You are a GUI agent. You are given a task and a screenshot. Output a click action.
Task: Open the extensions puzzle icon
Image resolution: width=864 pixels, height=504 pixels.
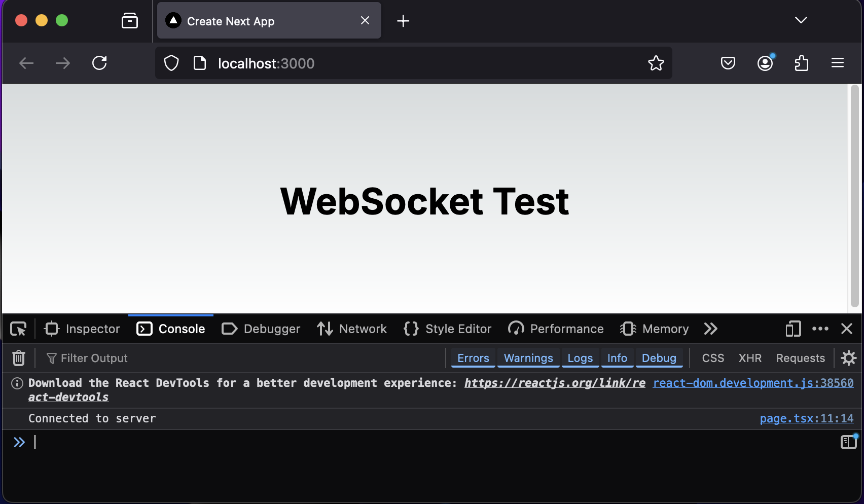click(801, 63)
